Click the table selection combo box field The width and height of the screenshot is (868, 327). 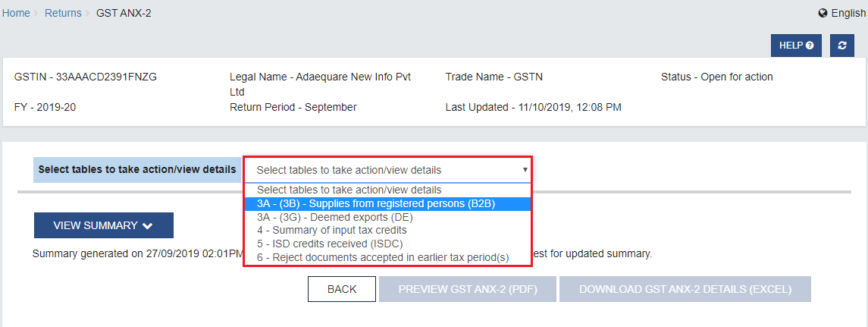[387, 170]
